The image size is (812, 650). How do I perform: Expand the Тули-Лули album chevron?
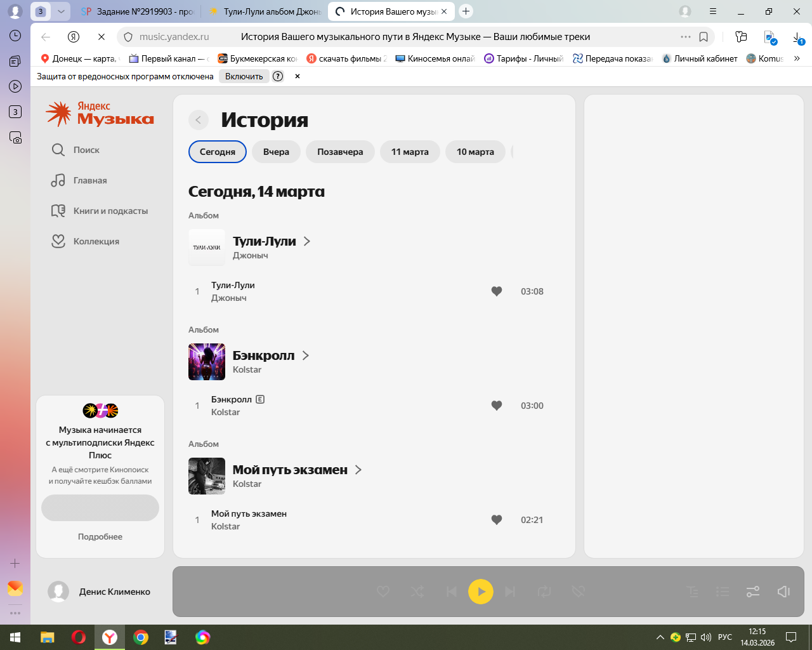click(x=307, y=241)
